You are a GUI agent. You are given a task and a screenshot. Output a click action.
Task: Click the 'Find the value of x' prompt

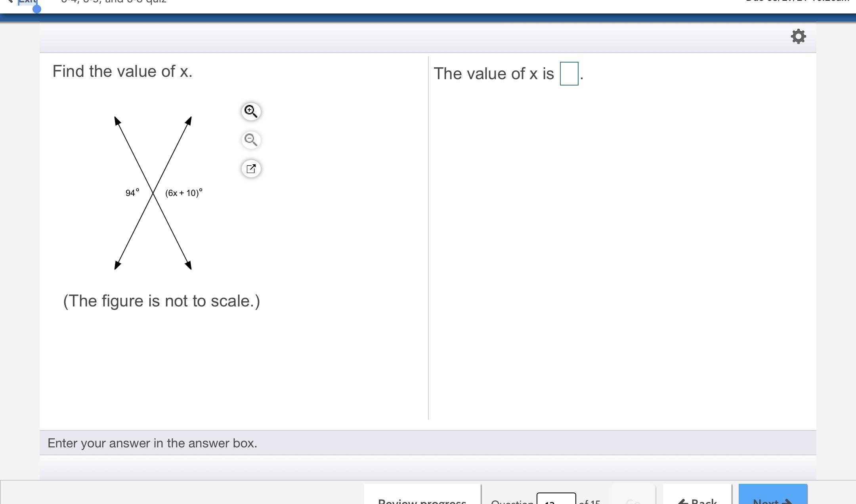pos(122,72)
